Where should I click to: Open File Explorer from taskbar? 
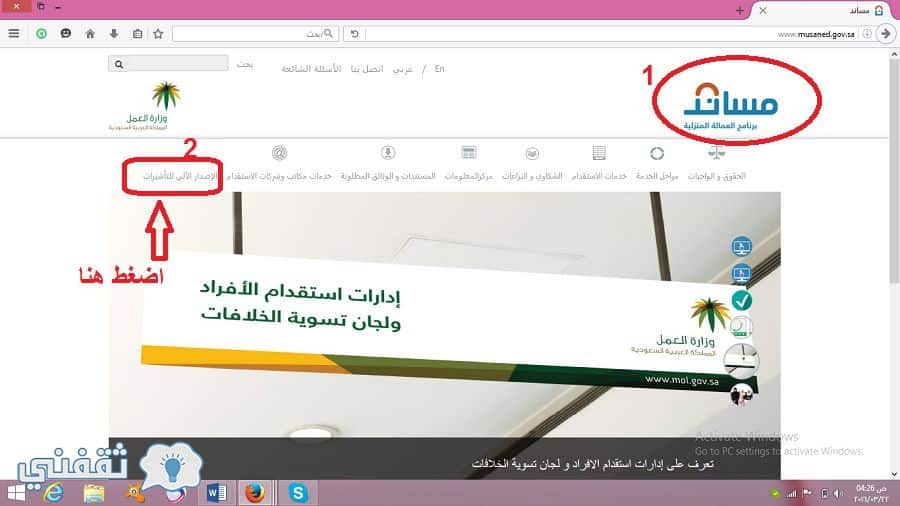(x=94, y=493)
